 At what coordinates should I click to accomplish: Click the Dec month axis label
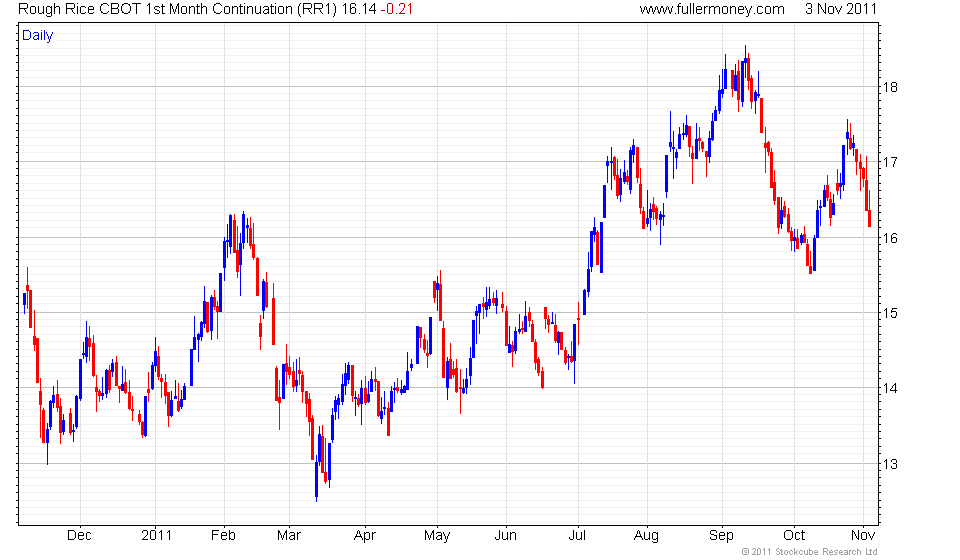pyautogui.click(x=79, y=536)
